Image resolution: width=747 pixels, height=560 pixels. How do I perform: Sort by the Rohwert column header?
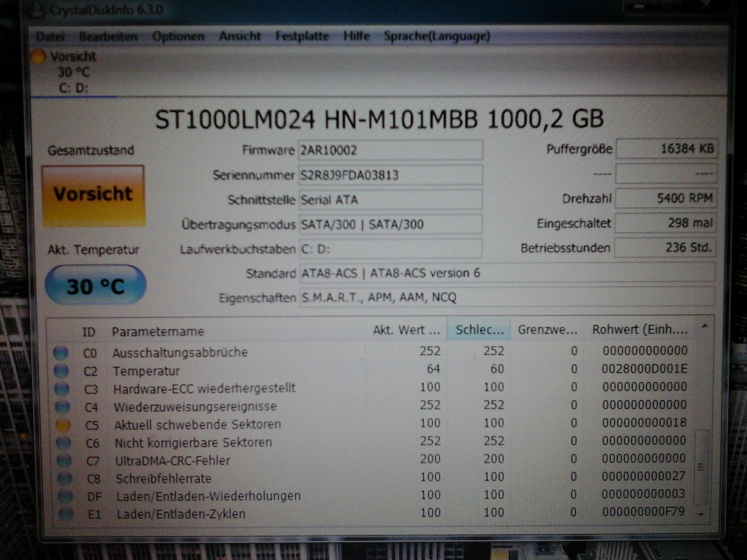639,330
